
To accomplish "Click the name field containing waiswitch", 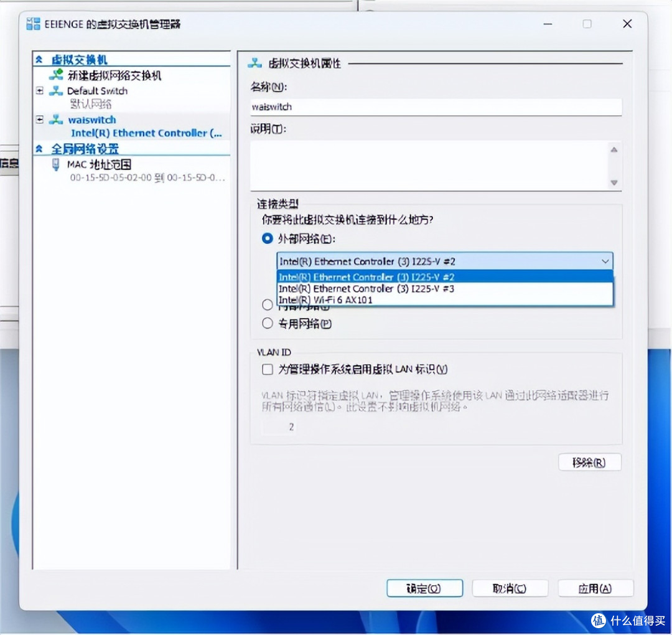I will [x=436, y=106].
